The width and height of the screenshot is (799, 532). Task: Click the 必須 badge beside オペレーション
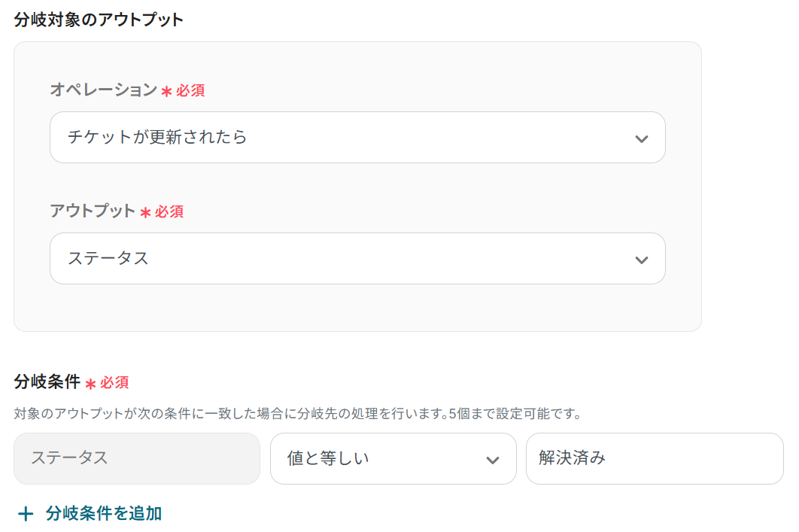coord(190,91)
